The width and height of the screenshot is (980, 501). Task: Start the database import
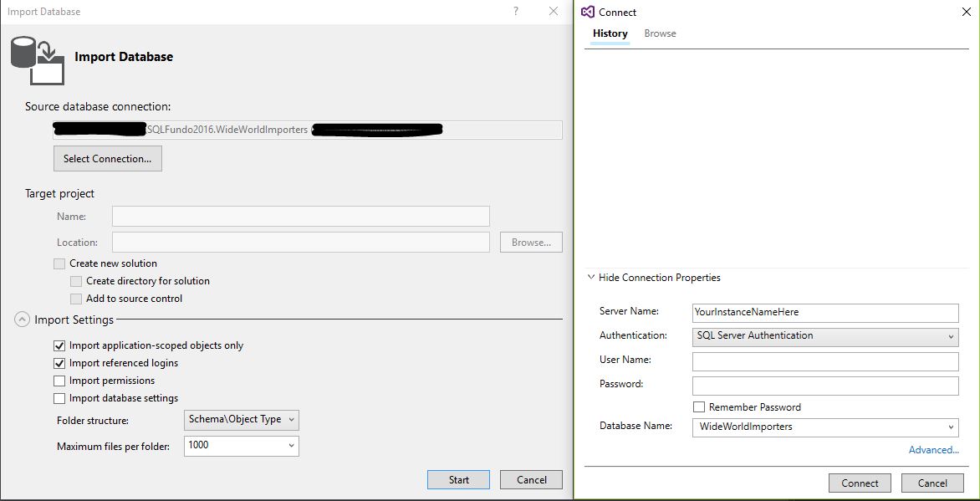[459, 480]
